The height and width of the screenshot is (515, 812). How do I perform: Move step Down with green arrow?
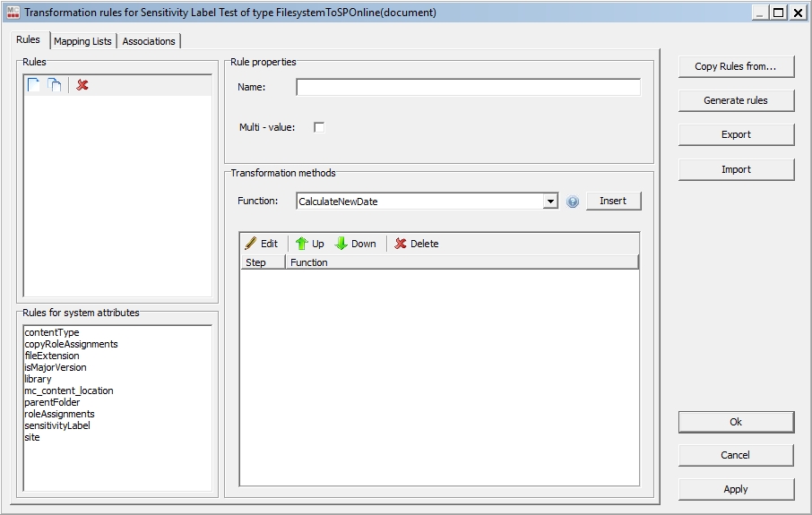tap(356, 244)
